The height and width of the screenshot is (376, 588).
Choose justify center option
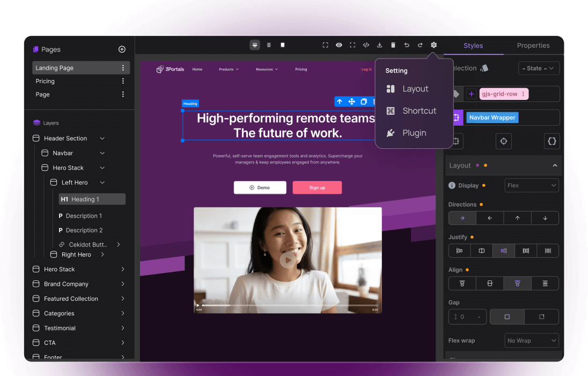pos(481,251)
